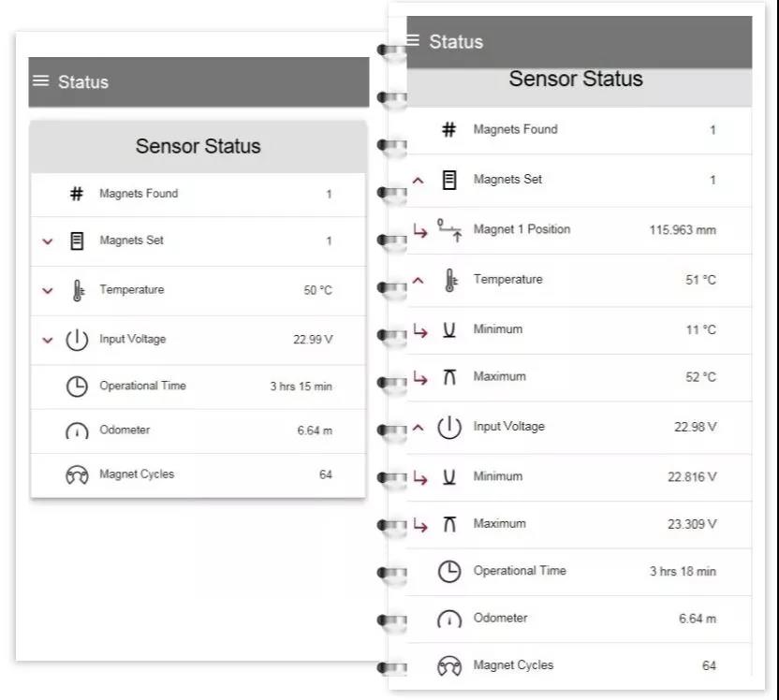The height and width of the screenshot is (700, 779).
Task: Collapse the Input Voltage row showing 22.98 V
Action: tap(419, 428)
